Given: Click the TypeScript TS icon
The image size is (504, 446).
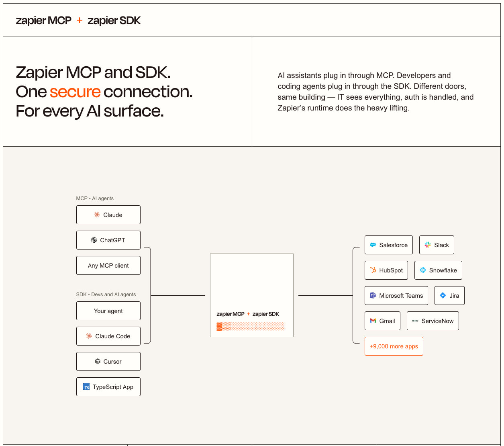Looking at the screenshot, I should [x=86, y=387].
